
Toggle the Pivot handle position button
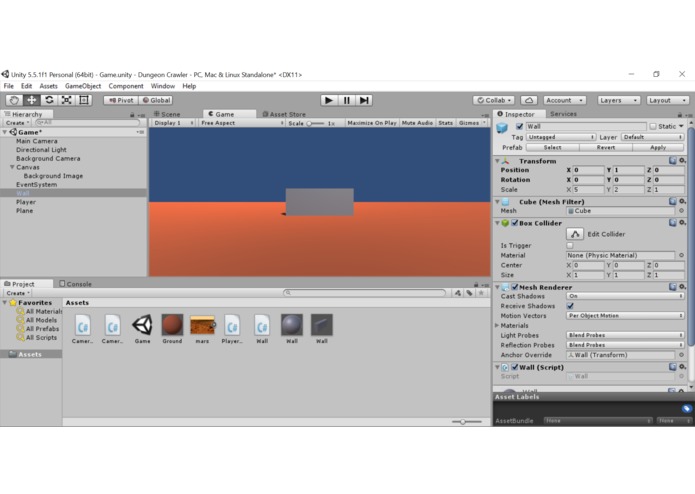click(x=121, y=100)
